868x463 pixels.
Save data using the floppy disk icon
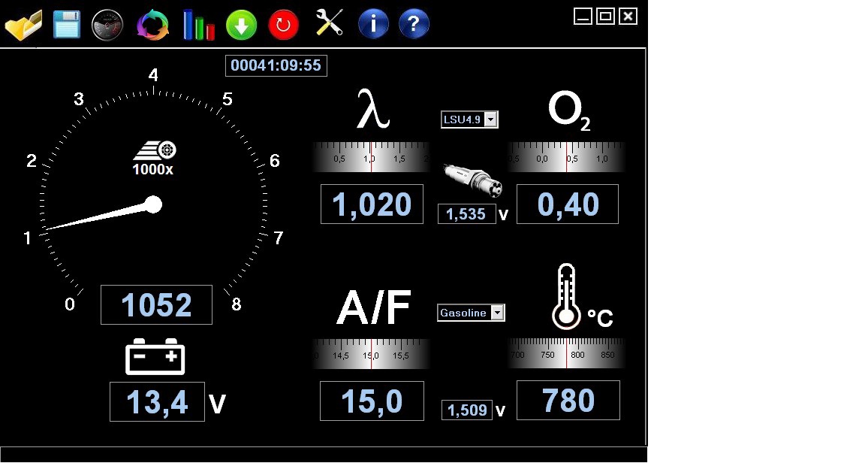(x=67, y=25)
